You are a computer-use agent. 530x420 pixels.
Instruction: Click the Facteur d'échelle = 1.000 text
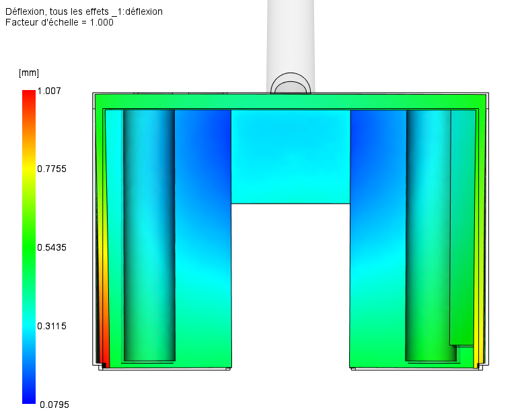(59, 22)
